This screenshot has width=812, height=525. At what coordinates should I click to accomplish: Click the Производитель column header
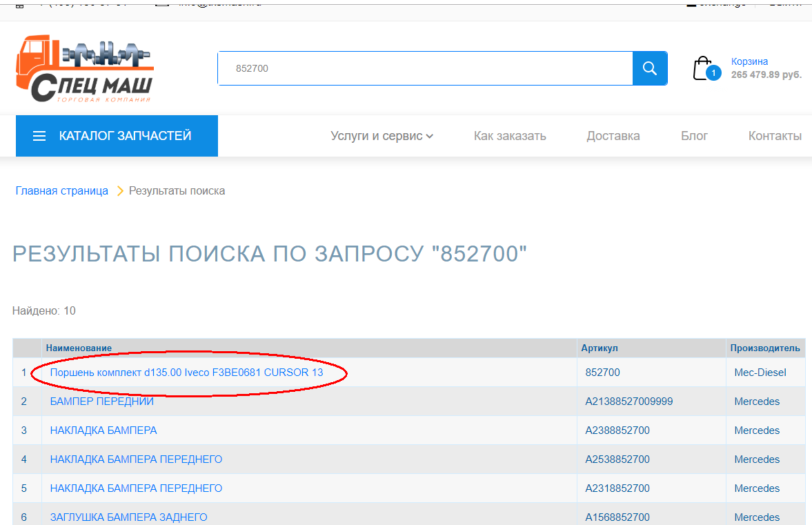(765, 348)
